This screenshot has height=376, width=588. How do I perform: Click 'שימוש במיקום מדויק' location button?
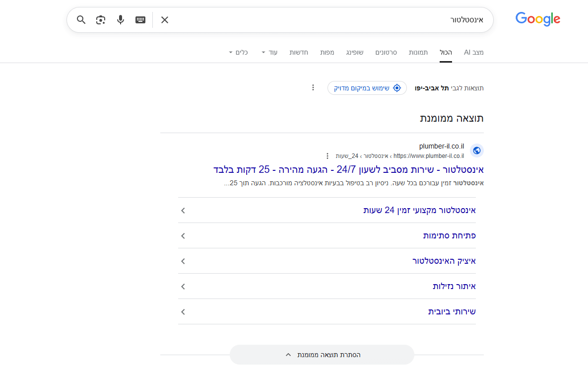coord(367,88)
